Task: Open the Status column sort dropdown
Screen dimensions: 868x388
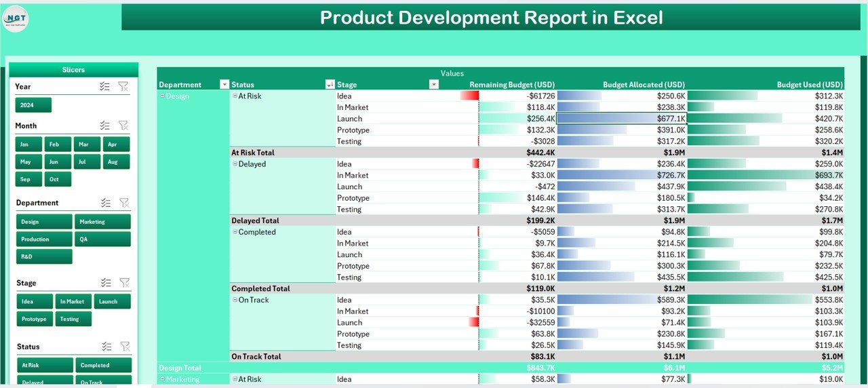Action: 330,85
